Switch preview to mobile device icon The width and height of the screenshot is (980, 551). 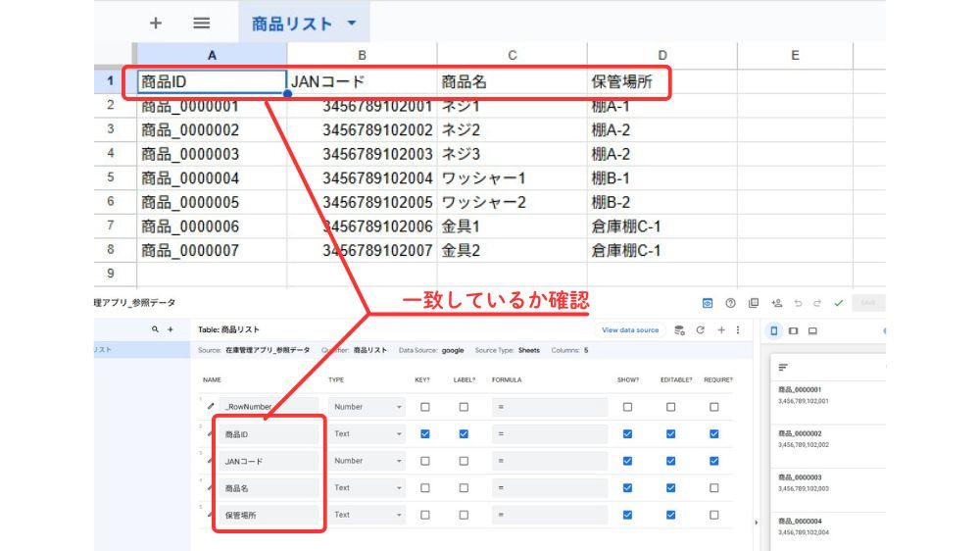pyautogui.click(x=774, y=330)
